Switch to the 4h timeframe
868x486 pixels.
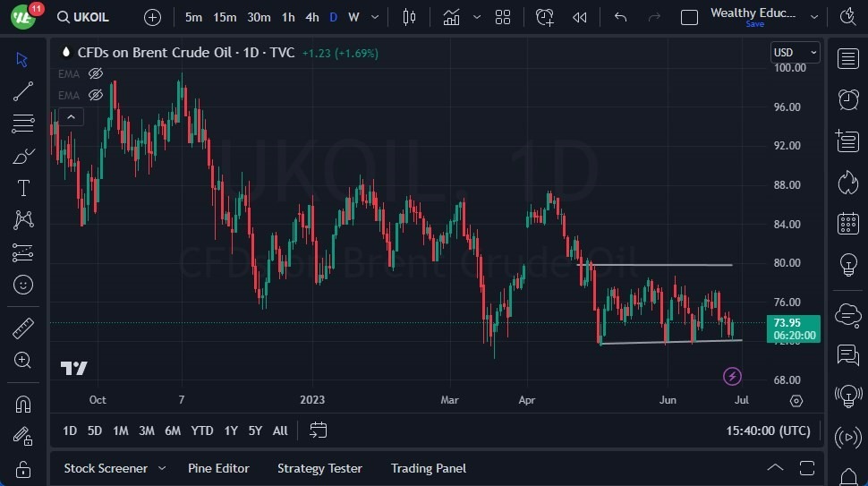[312, 17]
